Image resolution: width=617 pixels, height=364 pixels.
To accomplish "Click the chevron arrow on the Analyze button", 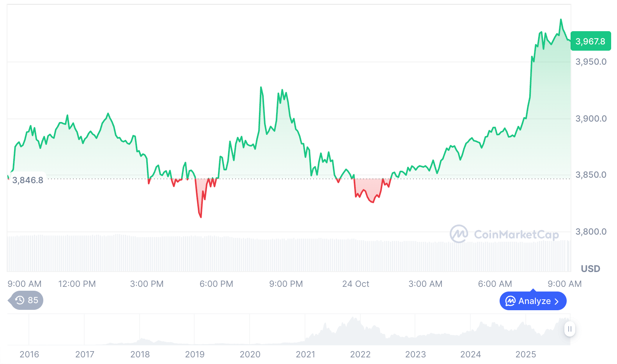I will pos(557,301).
